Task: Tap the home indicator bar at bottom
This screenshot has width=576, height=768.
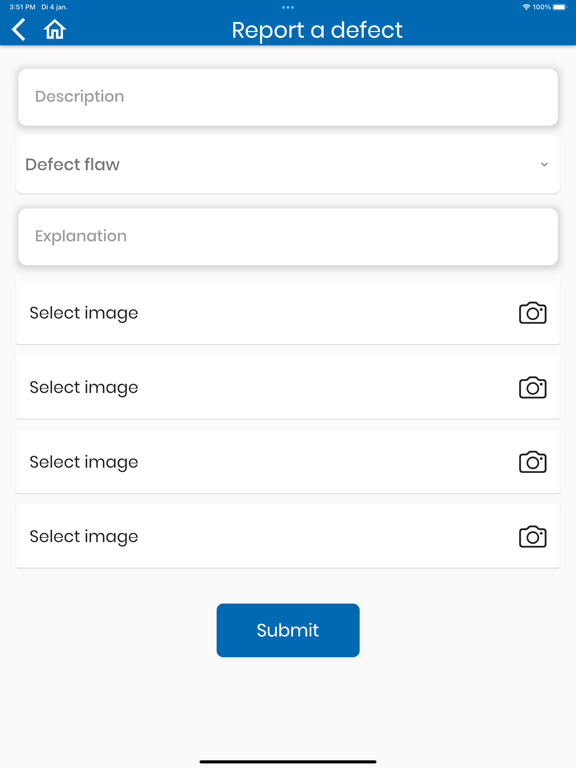Action: [288, 762]
